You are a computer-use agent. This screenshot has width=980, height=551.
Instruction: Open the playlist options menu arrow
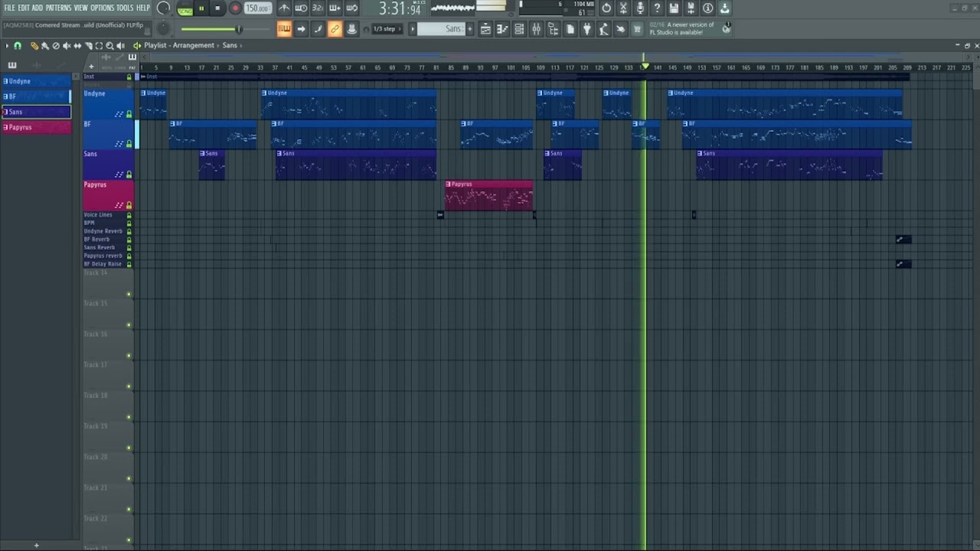pyautogui.click(x=7, y=46)
